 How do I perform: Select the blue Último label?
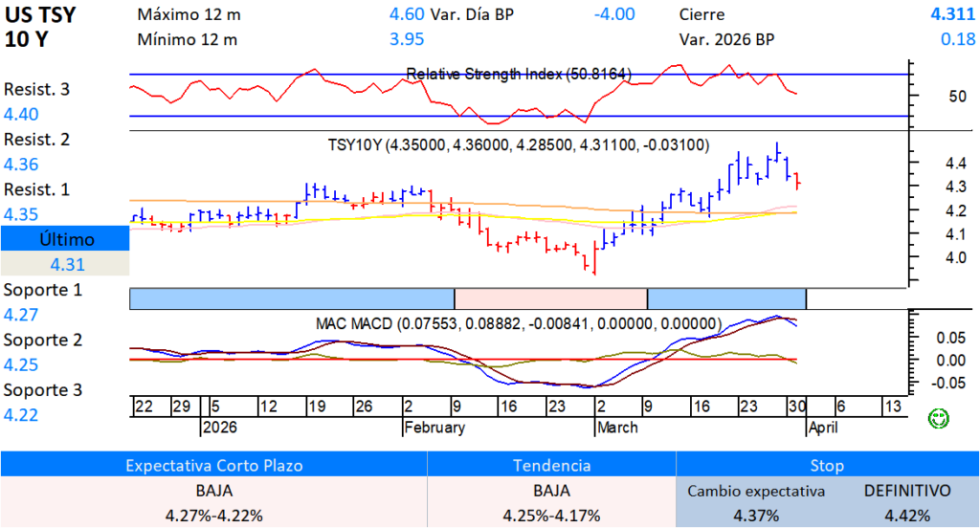click(64, 239)
